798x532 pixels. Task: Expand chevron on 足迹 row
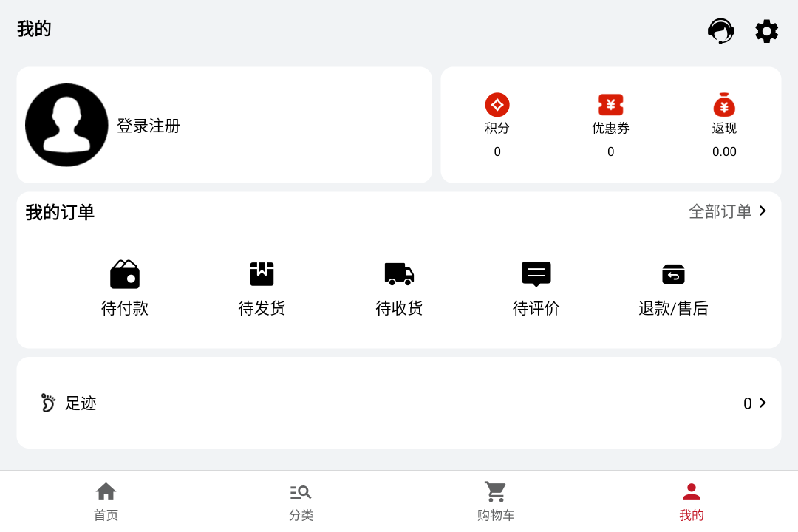tap(763, 403)
